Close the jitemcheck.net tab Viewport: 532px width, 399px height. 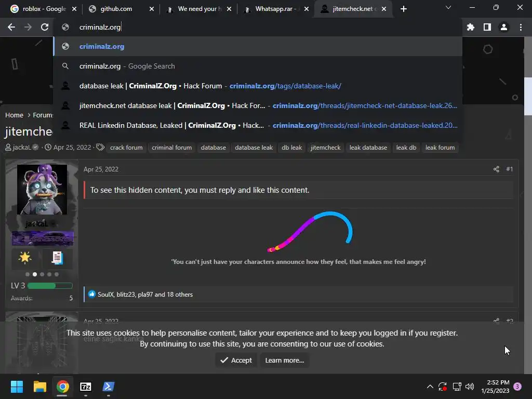pyautogui.click(x=384, y=9)
